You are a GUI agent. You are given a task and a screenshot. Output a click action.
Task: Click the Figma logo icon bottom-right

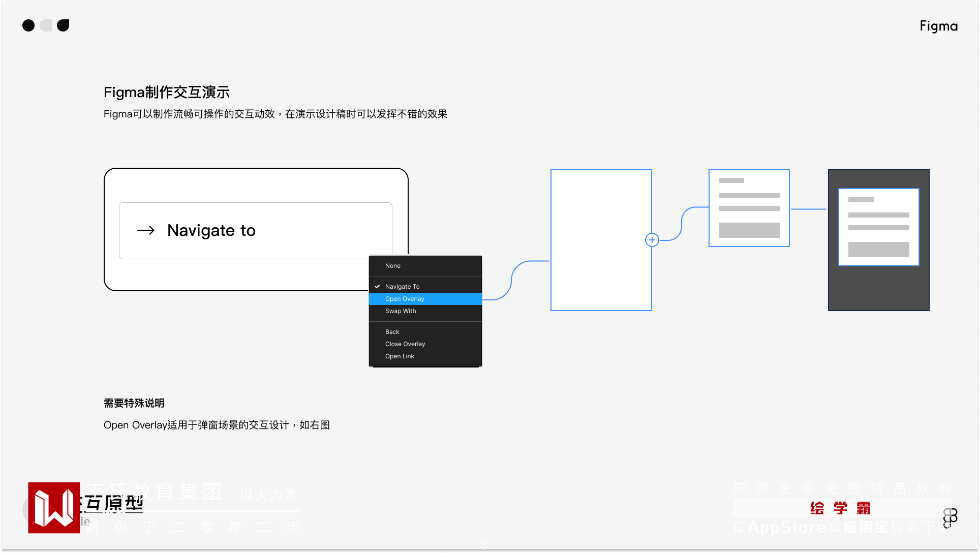click(x=950, y=518)
